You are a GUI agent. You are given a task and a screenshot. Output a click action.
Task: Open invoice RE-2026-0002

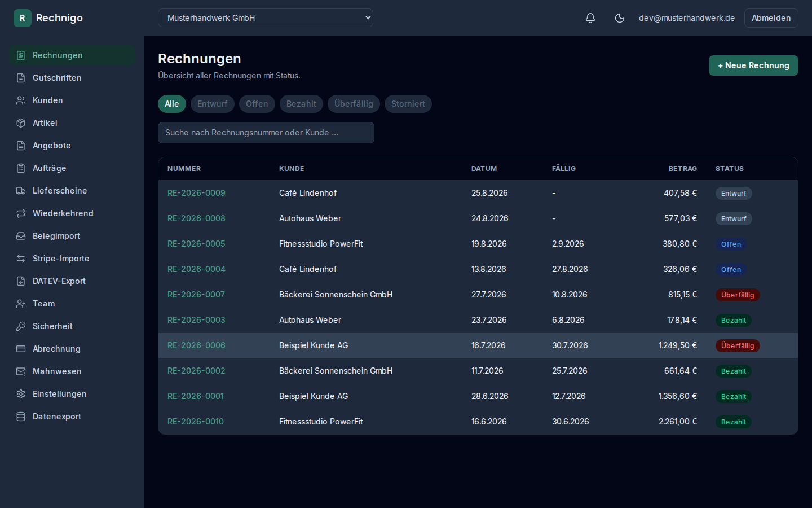point(196,371)
